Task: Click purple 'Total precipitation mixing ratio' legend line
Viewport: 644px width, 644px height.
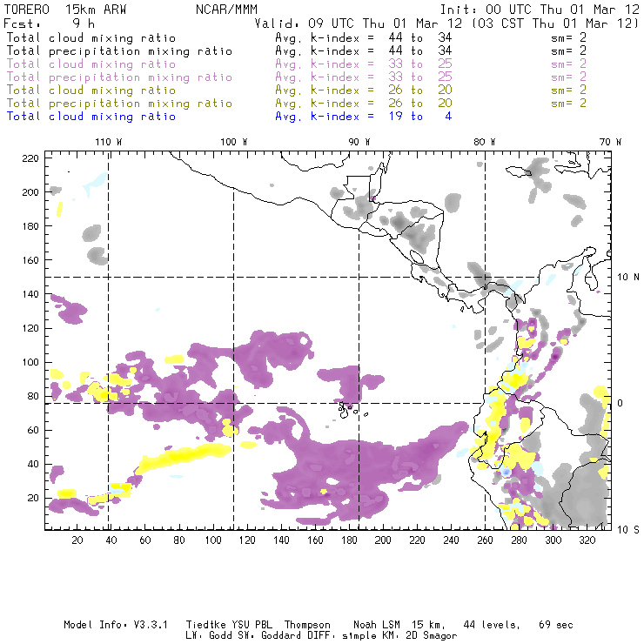Action: coord(119,77)
